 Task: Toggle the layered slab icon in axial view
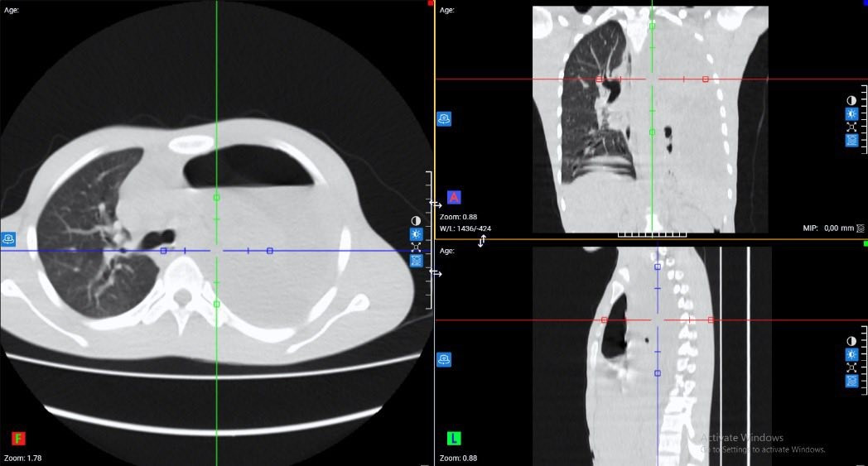coord(416,260)
